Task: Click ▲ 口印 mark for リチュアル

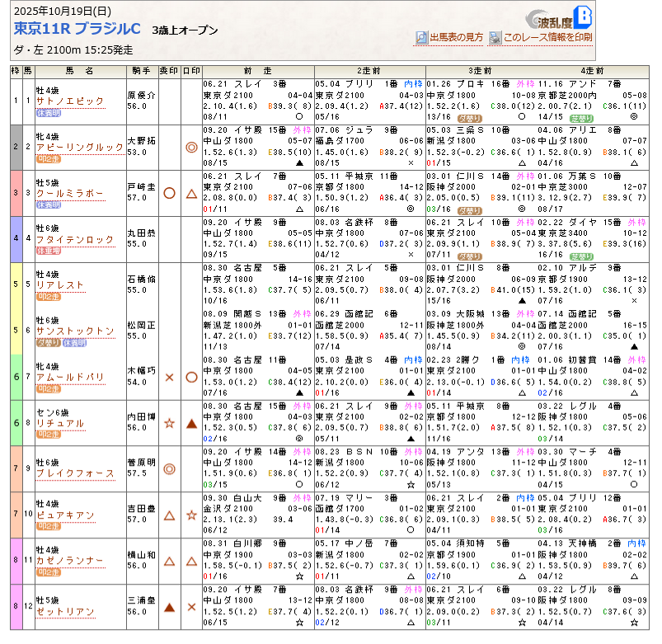Action: [192, 424]
